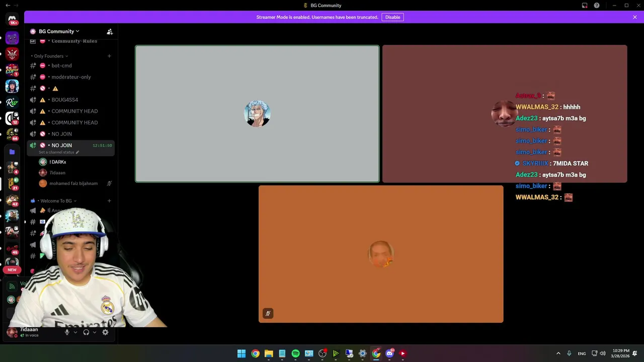Open output device options arrow beside headphones
644x362 pixels.
[x=94, y=332]
